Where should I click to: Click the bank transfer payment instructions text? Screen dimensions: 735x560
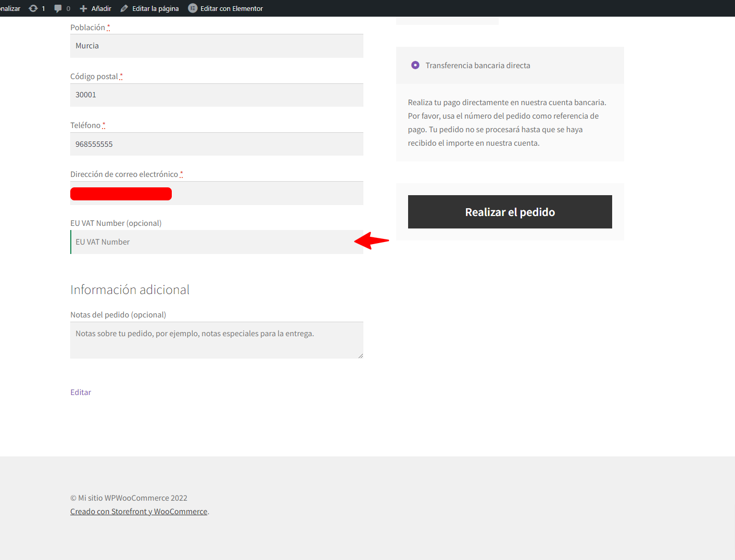click(x=508, y=123)
